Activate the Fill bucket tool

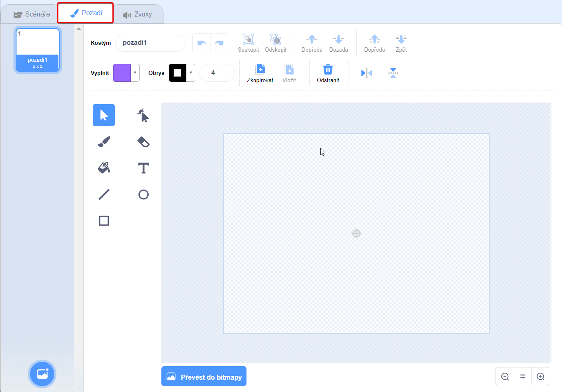point(104,168)
